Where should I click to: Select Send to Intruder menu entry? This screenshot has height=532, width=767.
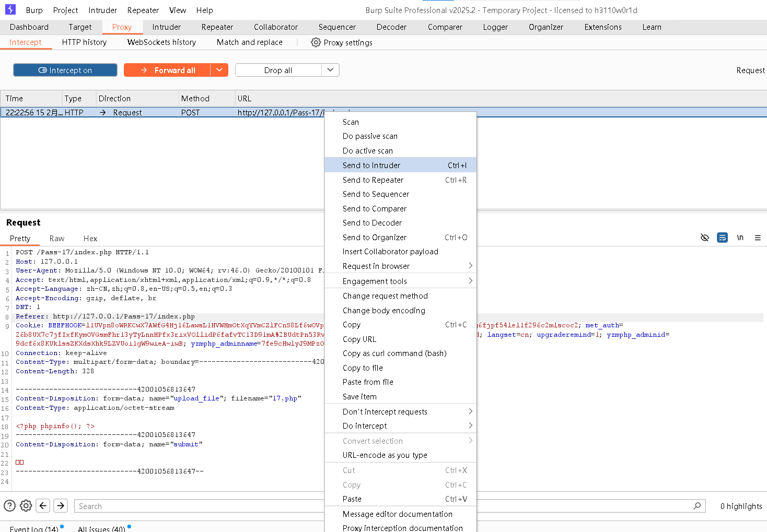(x=400, y=165)
